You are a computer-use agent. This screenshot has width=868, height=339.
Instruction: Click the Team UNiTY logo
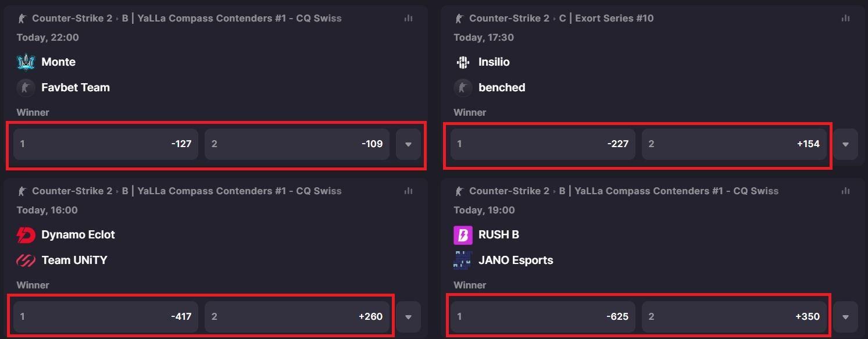(x=26, y=261)
